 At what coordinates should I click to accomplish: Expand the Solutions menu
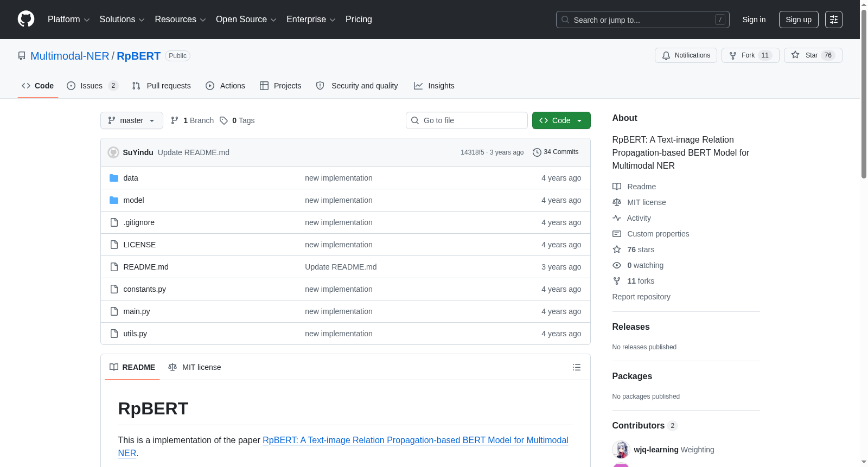tap(122, 20)
